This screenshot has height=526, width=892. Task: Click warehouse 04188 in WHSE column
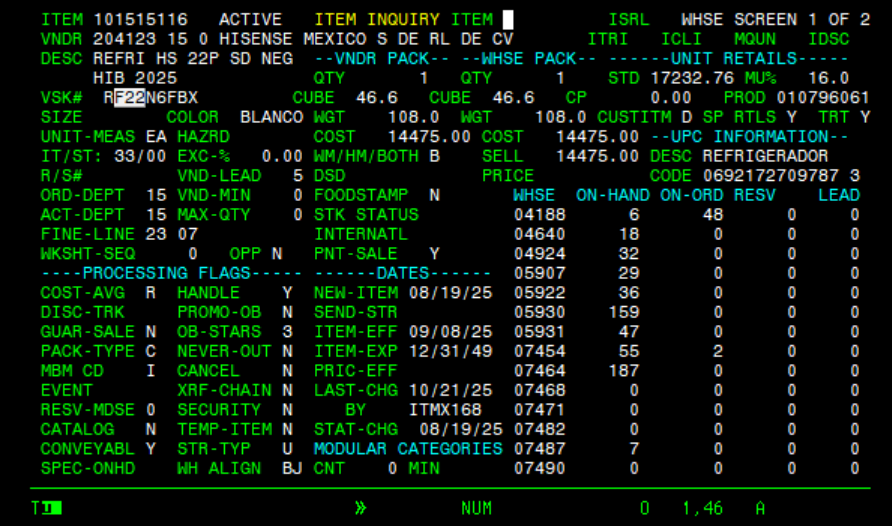tap(540, 215)
